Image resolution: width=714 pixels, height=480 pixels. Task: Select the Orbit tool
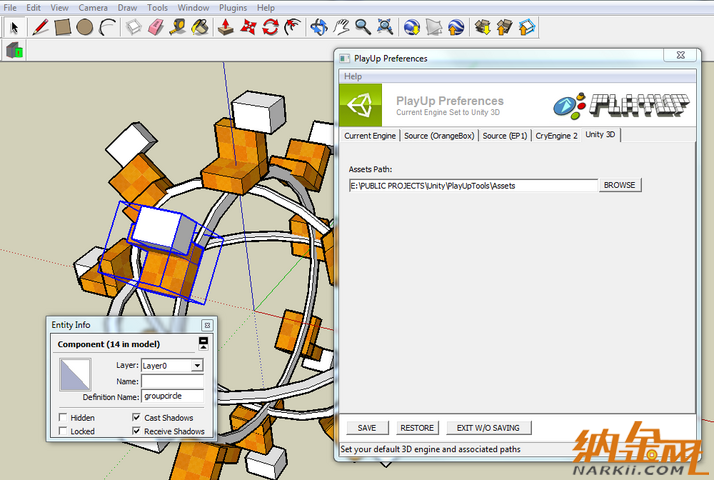319,27
